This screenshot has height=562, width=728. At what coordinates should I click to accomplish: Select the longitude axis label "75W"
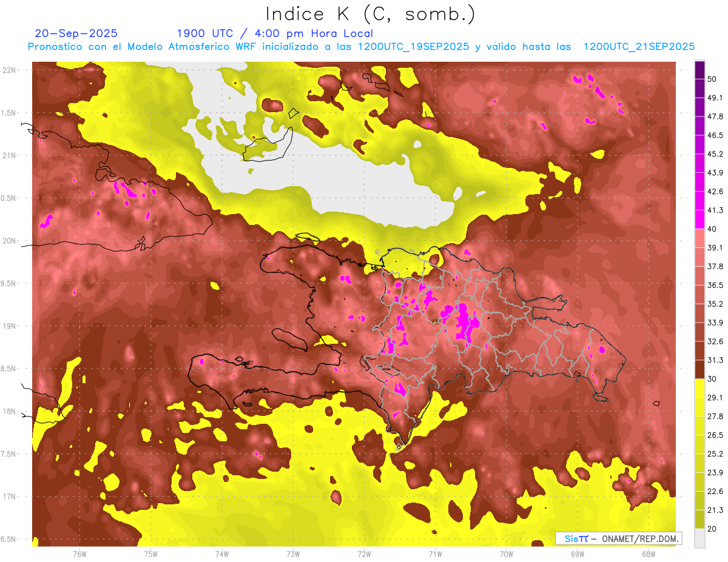[151, 554]
